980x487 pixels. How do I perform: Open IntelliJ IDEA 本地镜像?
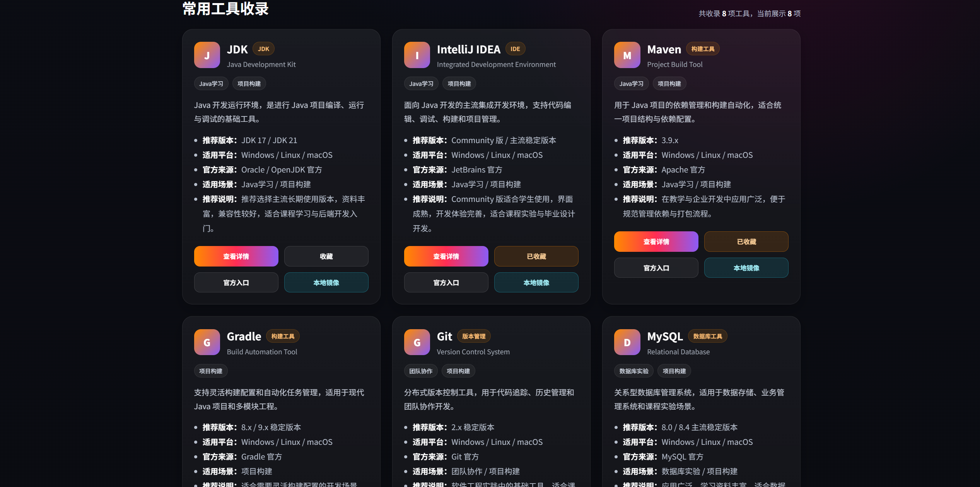click(x=536, y=282)
